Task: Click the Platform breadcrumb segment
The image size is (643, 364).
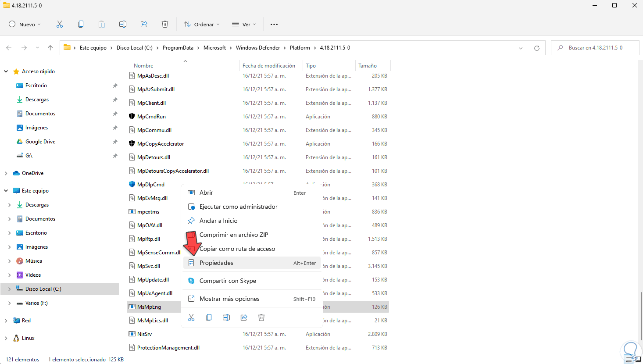Action: [300, 48]
